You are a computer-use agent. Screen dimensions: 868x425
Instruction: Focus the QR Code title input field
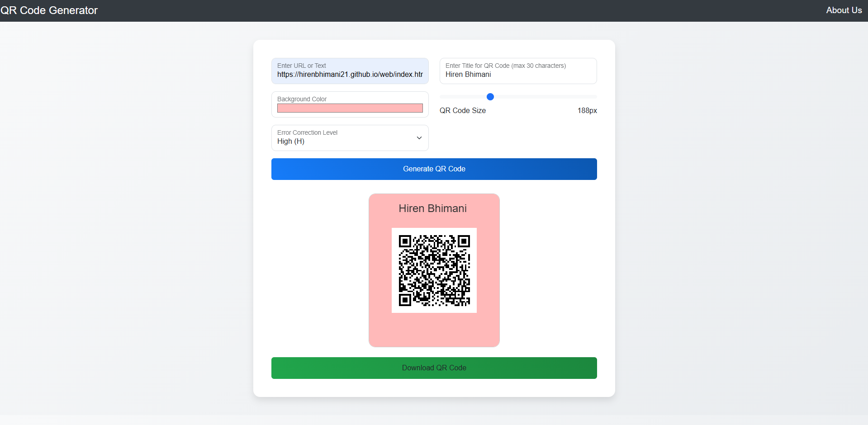pos(518,71)
